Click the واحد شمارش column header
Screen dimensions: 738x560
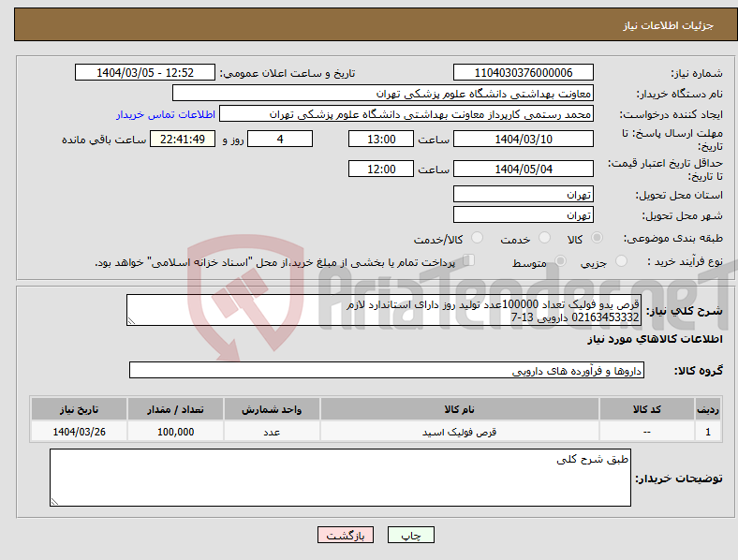[272, 409]
